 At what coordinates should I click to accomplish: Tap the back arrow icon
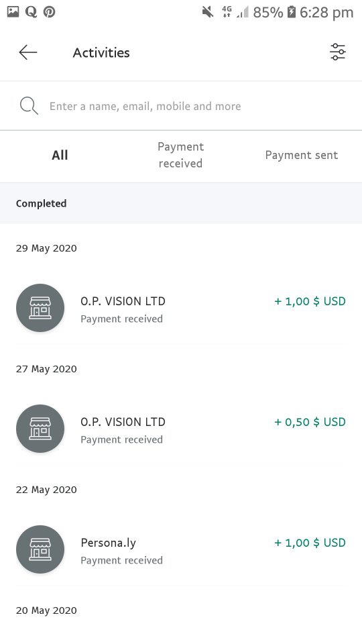point(28,52)
